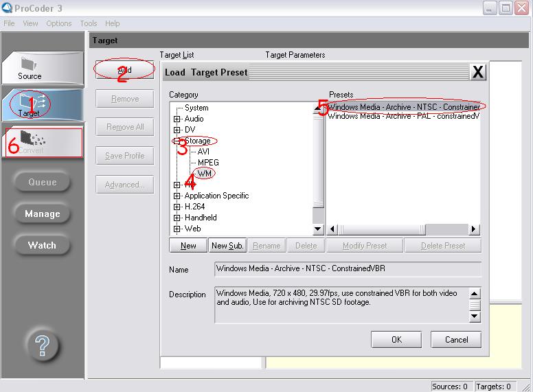Click the Remove button
Screen dimensions: 533x392
coord(125,99)
